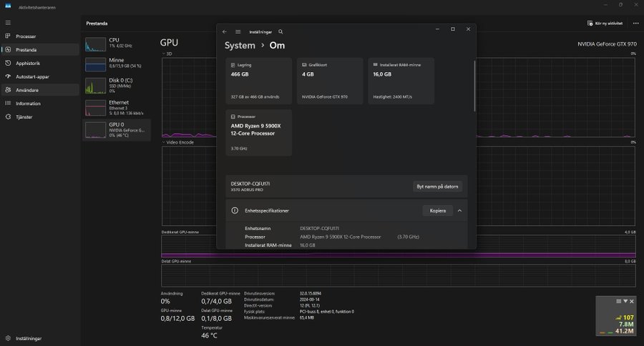Click the search icon in Settings window

coord(280,31)
